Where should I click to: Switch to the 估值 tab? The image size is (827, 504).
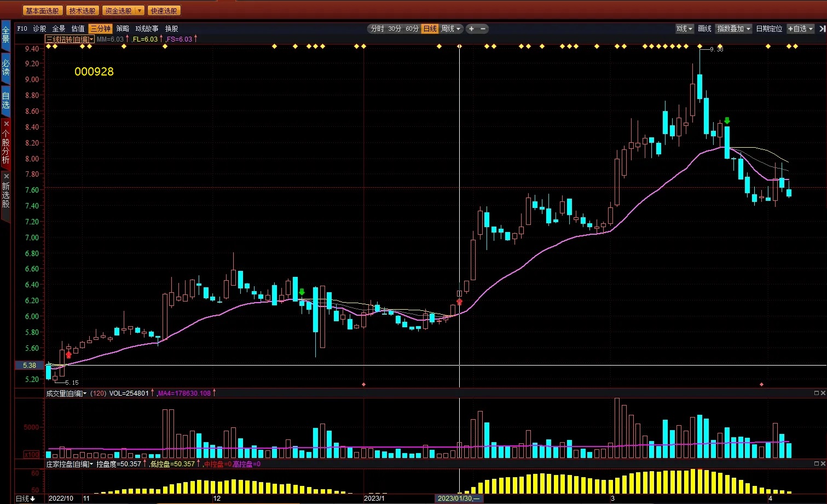78,28
